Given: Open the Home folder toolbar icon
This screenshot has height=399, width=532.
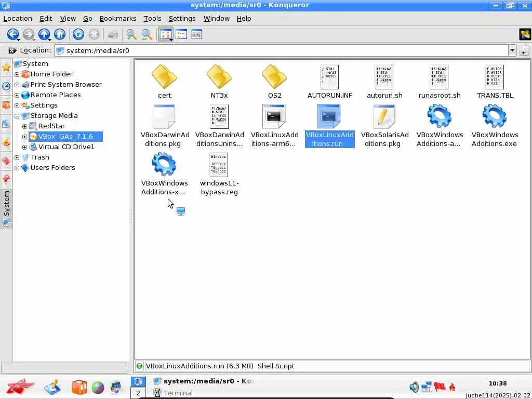Looking at the screenshot, I should 60,34.
